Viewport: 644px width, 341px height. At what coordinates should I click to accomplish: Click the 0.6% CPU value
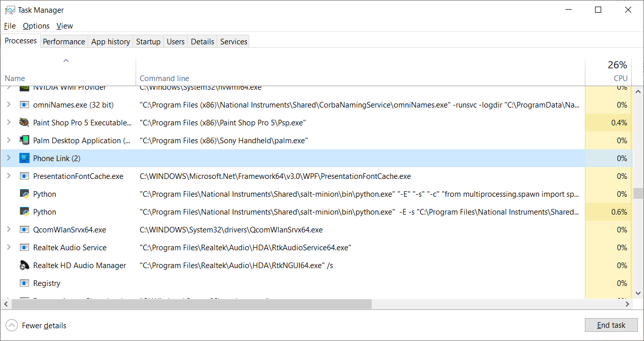tap(619, 212)
